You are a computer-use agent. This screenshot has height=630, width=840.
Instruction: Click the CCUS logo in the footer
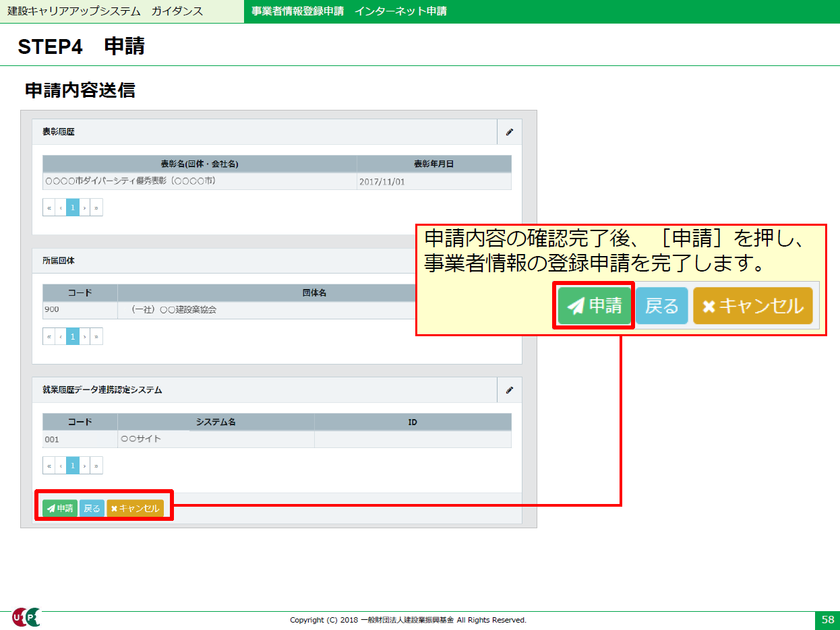tap(26, 617)
